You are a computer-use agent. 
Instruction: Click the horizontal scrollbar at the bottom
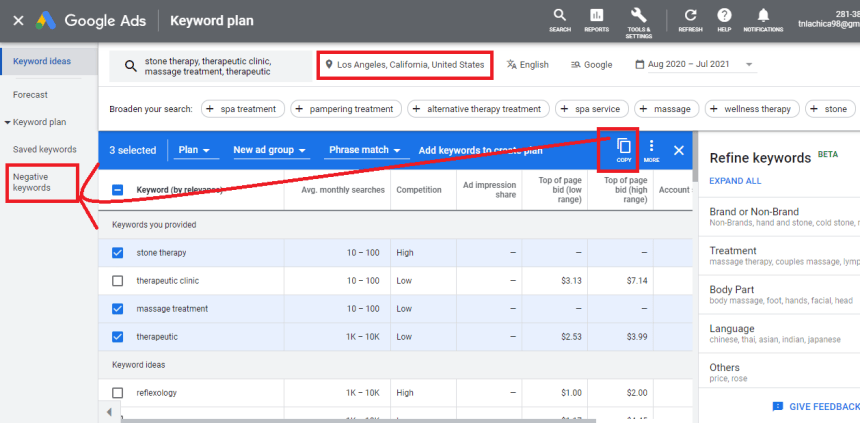(358, 421)
